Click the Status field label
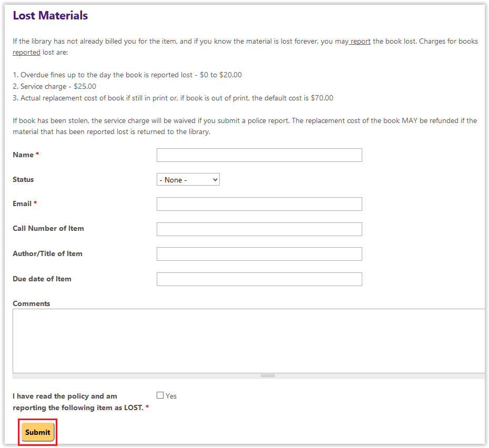489x448 pixels. (24, 179)
